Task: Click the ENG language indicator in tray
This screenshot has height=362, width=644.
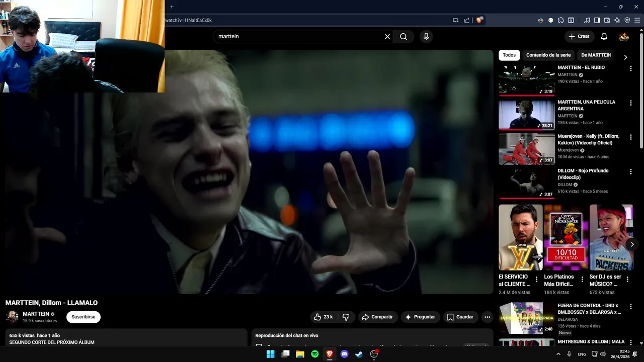Action: click(582, 354)
